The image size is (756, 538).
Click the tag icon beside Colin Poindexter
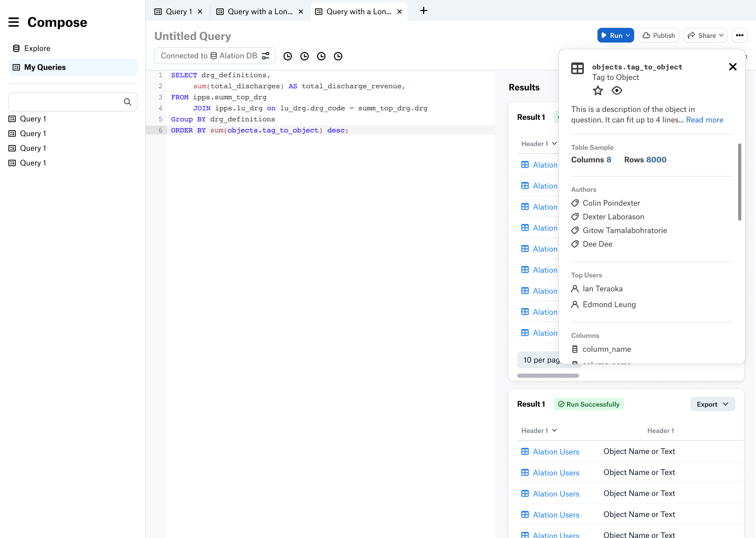tap(575, 203)
